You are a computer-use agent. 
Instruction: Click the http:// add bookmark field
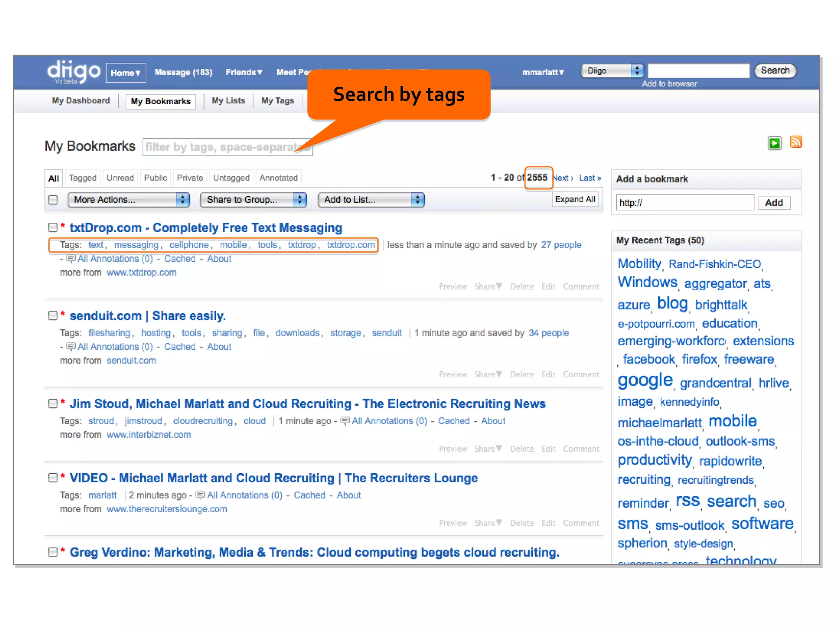pyautogui.click(x=685, y=203)
